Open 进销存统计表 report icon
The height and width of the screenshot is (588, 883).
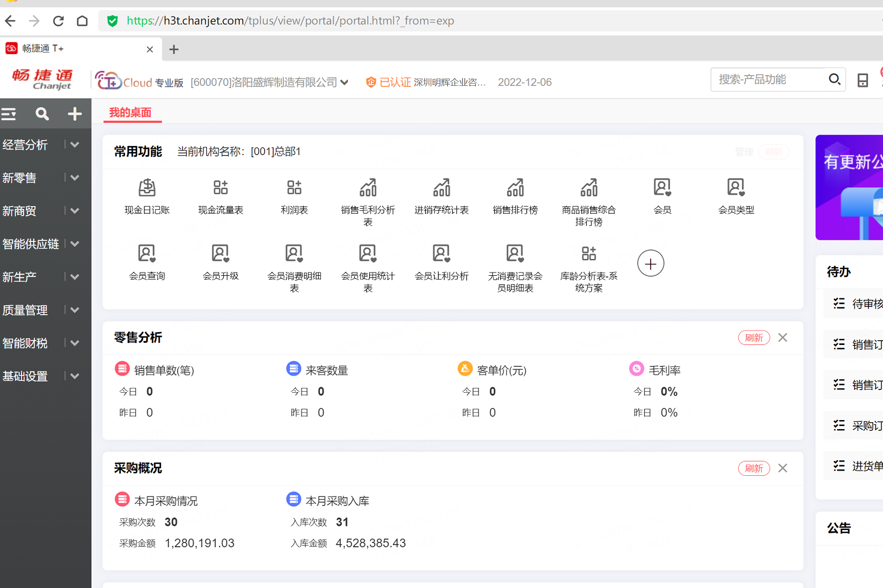(441, 188)
